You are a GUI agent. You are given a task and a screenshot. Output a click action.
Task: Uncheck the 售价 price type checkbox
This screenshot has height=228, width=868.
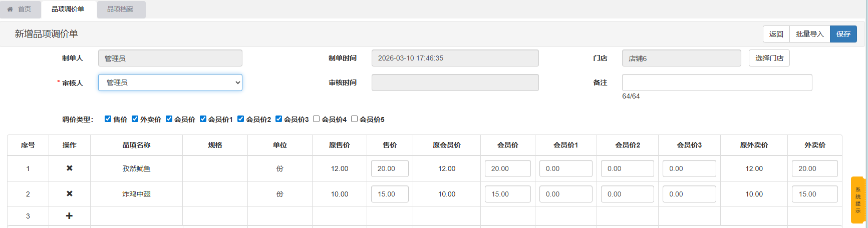[108, 119]
